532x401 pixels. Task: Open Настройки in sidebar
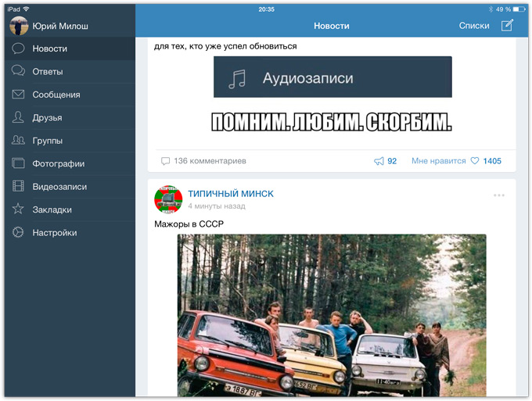pos(70,233)
